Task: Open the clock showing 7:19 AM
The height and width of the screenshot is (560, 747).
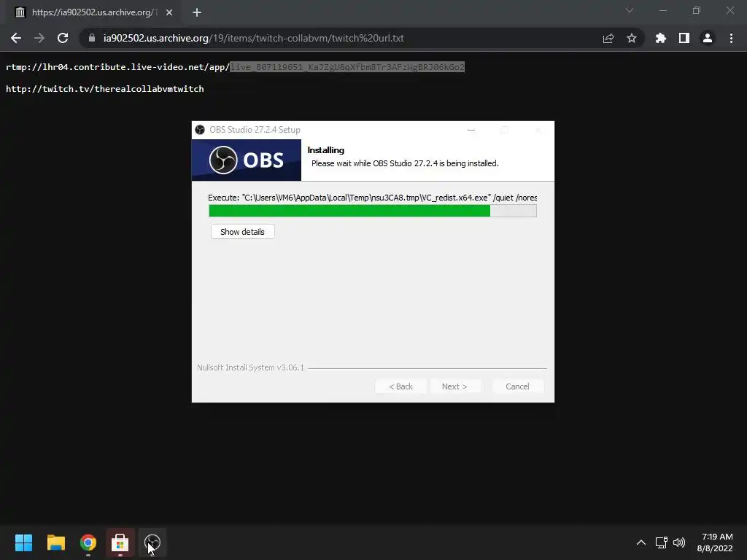Action: coord(715,542)
